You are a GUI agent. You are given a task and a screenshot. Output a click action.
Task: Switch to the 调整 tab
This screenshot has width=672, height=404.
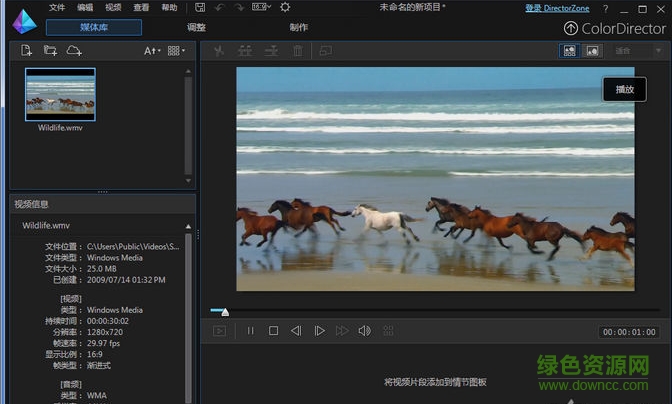click(x=197, y=28)
